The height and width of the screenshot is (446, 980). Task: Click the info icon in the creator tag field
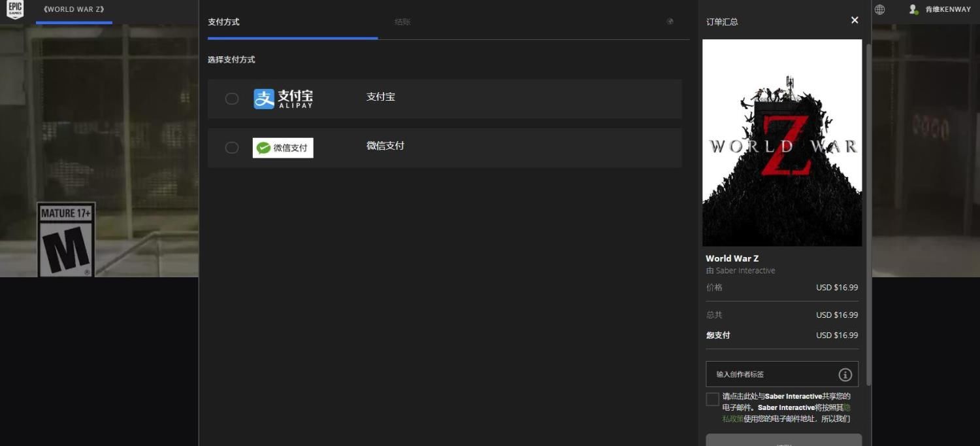pos(845,375)
